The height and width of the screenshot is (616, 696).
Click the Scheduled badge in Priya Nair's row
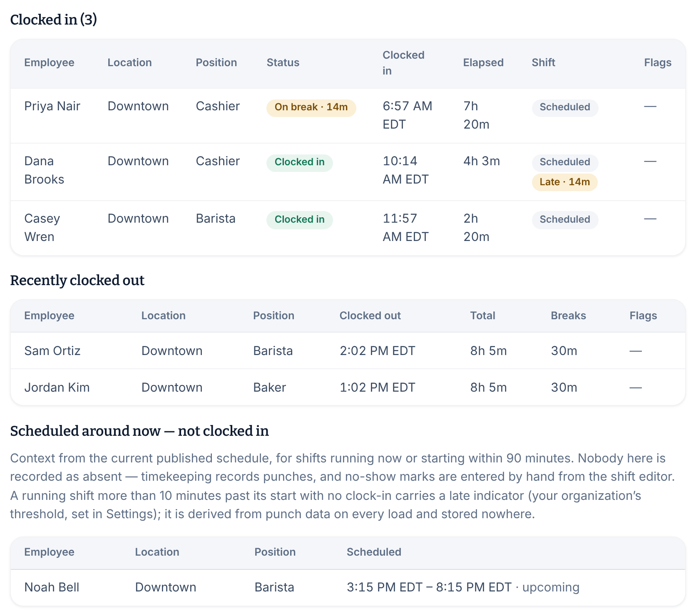tap(565, 107)
